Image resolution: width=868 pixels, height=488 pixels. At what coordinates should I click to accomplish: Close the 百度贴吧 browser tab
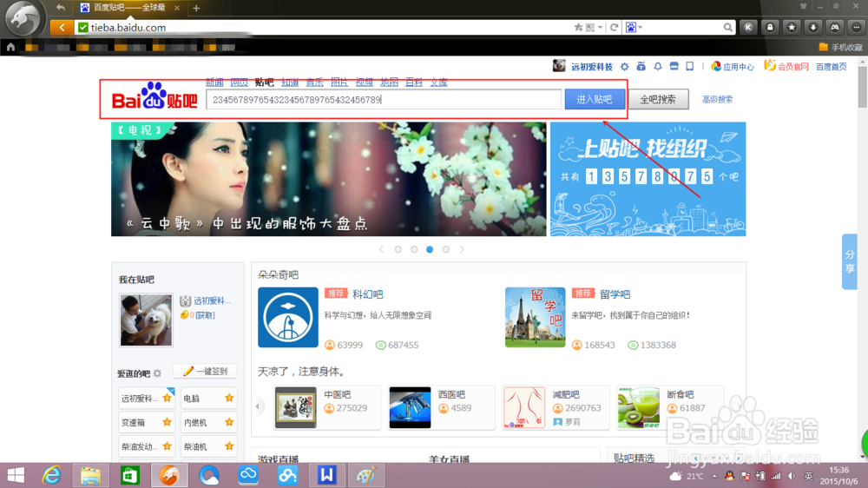tap(176, 8)
